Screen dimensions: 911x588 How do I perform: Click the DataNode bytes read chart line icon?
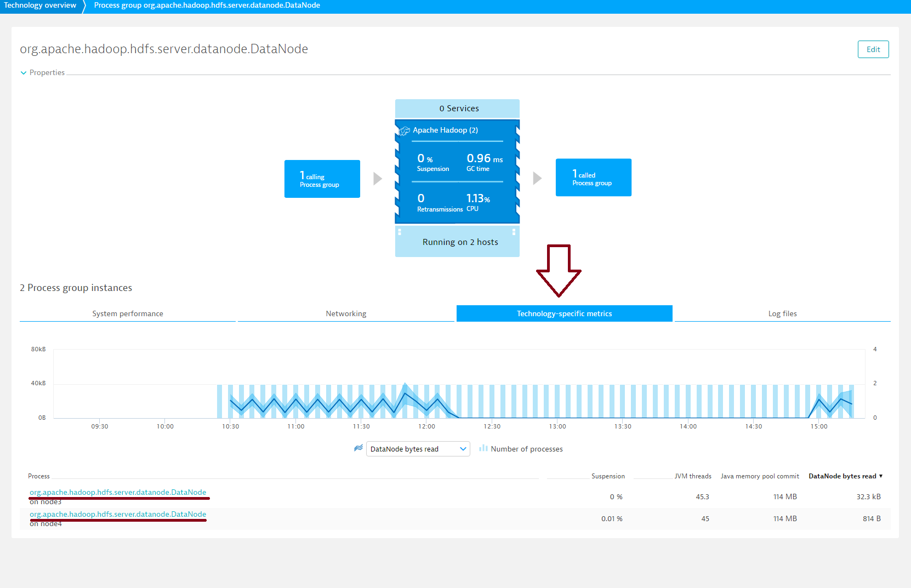point(358,448)
